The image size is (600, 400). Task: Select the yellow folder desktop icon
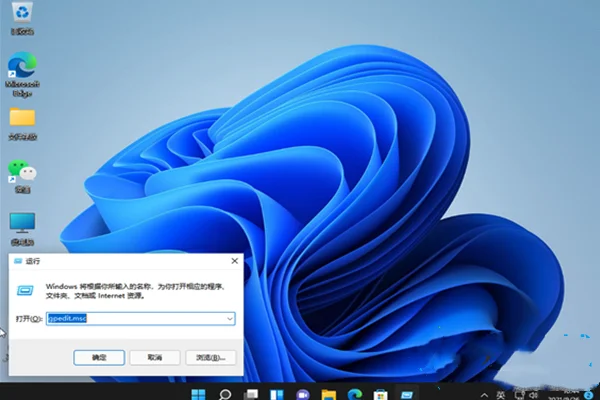tap(22, 124)
